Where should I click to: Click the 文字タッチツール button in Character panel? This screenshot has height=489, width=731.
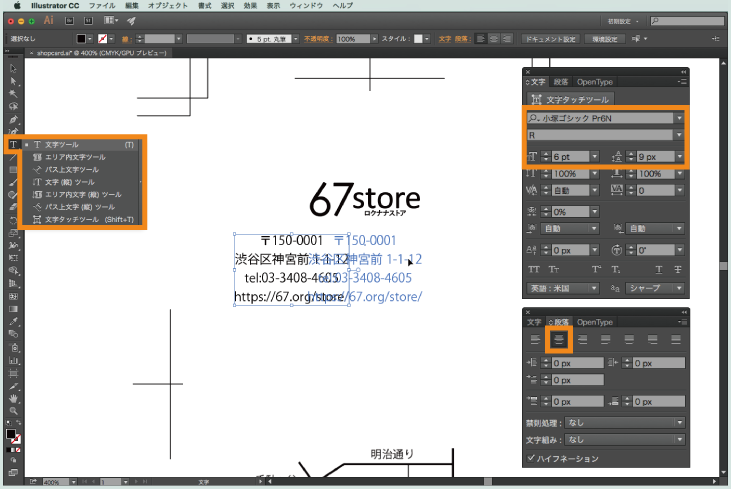[571, 99]
